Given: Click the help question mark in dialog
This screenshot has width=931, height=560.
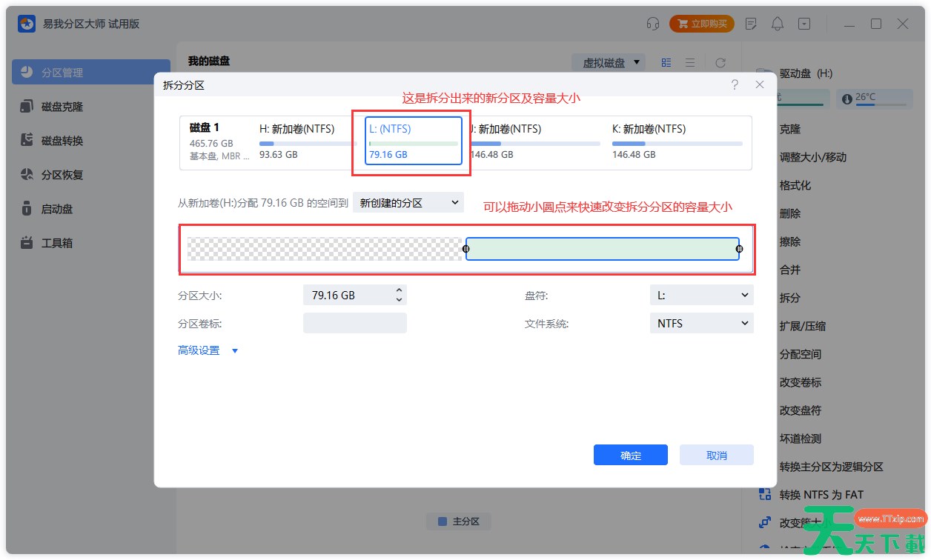Looking at the screenshot, I should [x=735, y=85].
